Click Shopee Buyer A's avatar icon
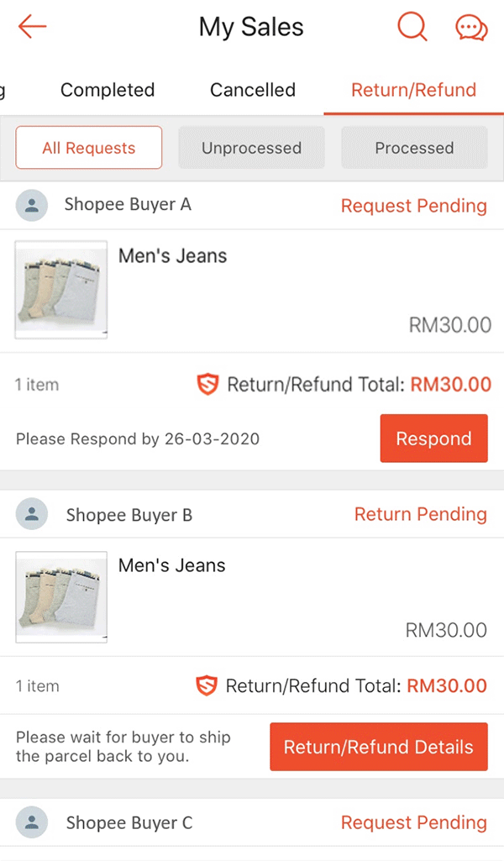Image resolution: width=504 pixels, height=861 pixels. tap(32, 205)
